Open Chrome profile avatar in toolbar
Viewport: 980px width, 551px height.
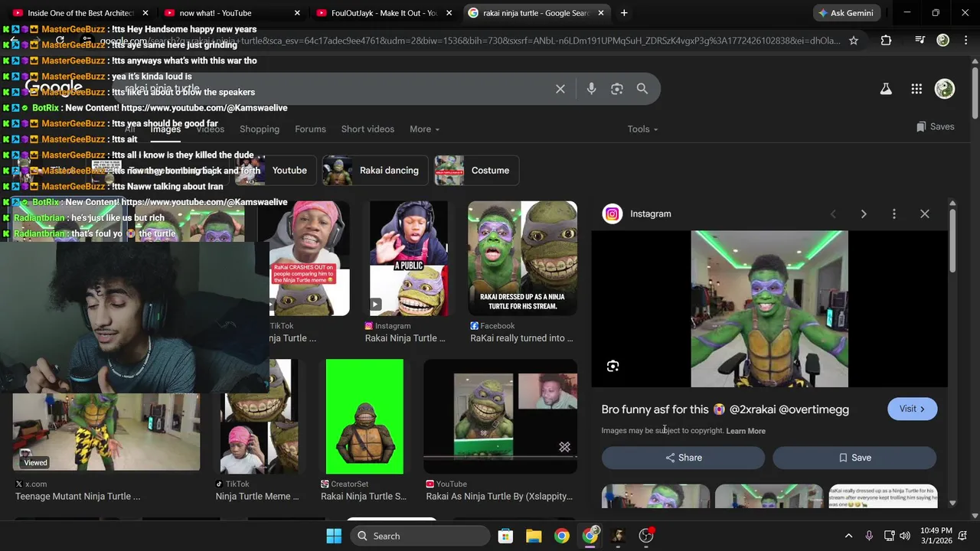point(943,41)
